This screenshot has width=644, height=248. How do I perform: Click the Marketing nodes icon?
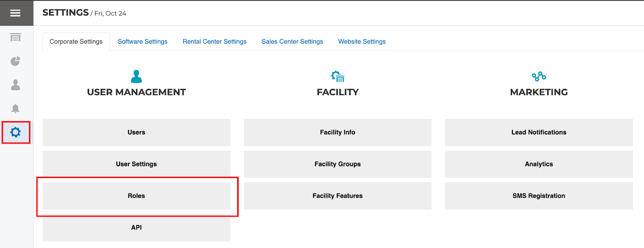pyautogui.click(x=539, y=76)
